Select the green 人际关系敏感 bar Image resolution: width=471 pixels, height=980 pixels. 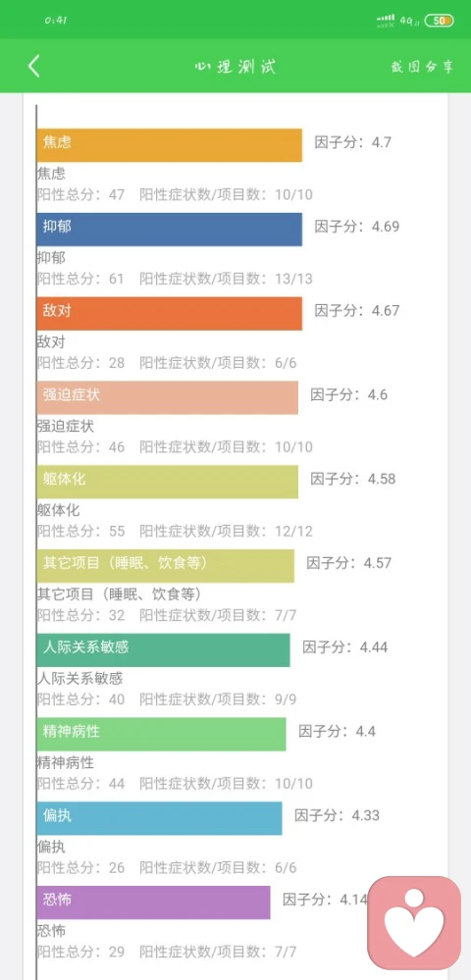163,650
